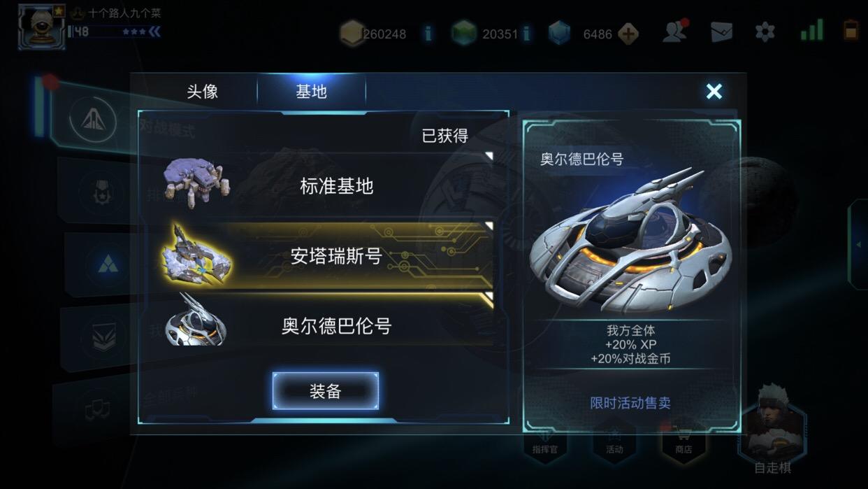Check the green network signal icon

pos(811,31)
